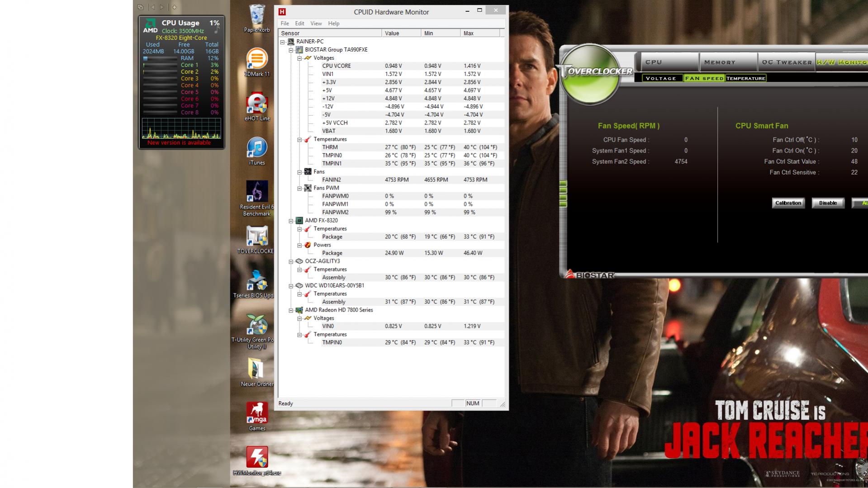The width and height of the screenshot is (868, 488).
Task: Click the Fans category icon under the motherboard
Action: coord(308,172)
